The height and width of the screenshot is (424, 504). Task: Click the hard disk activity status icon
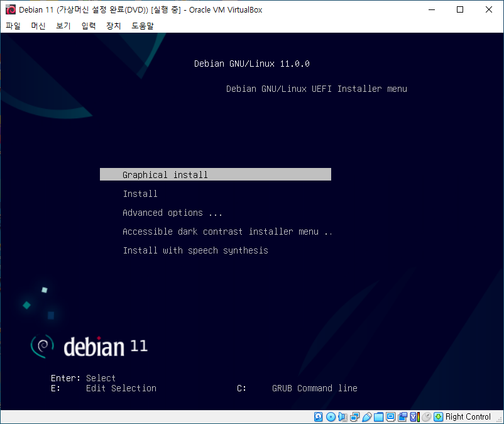[318, 417]
